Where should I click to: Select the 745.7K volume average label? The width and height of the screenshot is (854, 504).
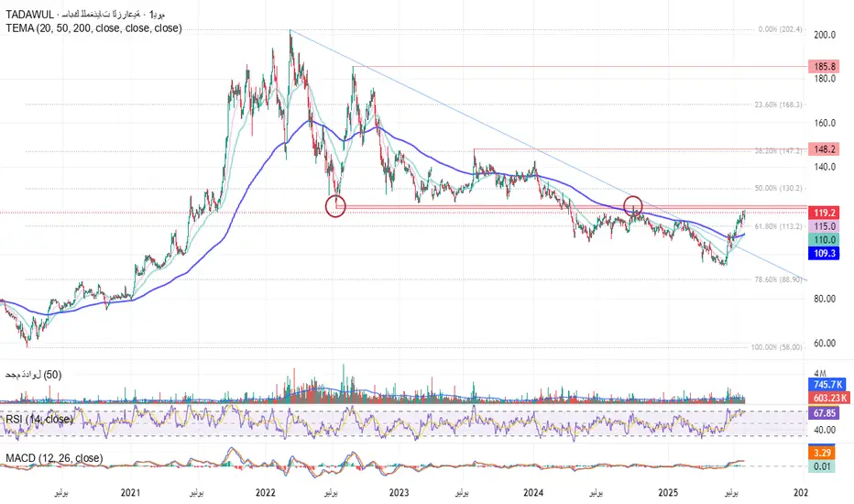tap(828, 385)
